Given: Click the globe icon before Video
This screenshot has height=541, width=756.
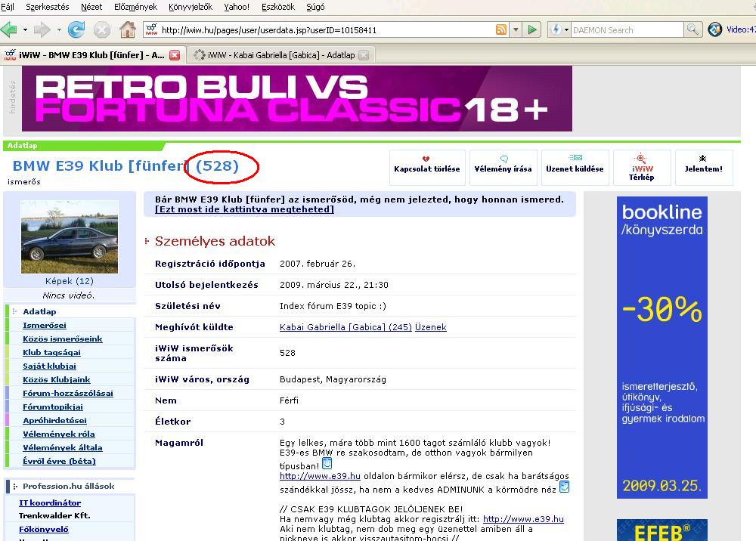Looking at the screenshot, I should coord(714,30).
